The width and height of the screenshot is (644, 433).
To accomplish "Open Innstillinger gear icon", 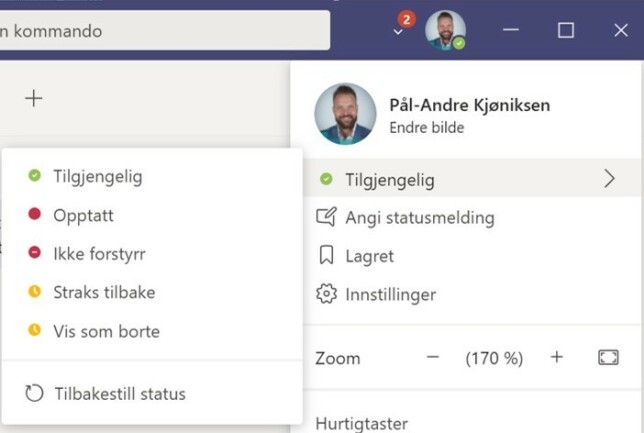I will (327, 294).
